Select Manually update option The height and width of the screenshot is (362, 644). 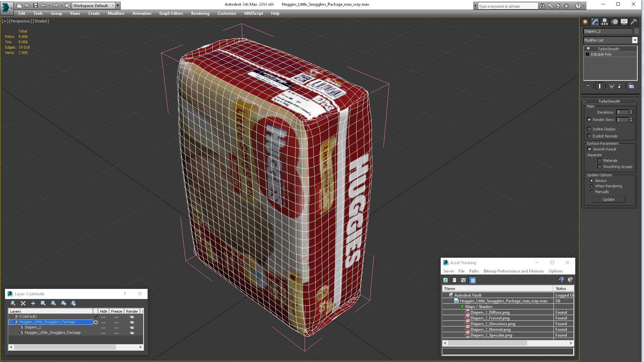591,192
